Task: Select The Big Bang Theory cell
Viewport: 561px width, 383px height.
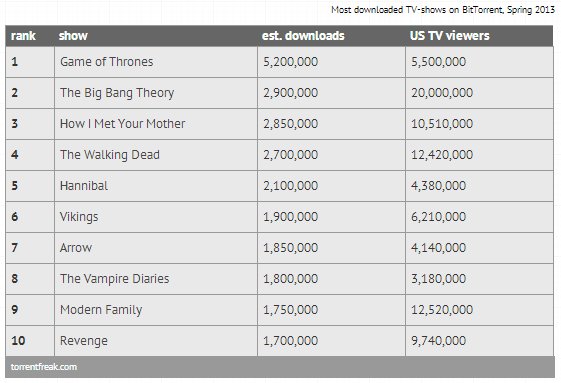Action: pos(156,93)
